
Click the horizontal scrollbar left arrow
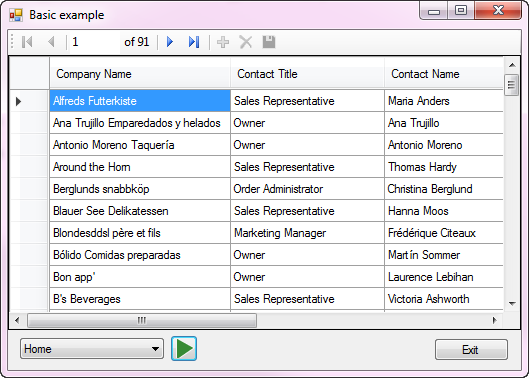pos(18,320)
